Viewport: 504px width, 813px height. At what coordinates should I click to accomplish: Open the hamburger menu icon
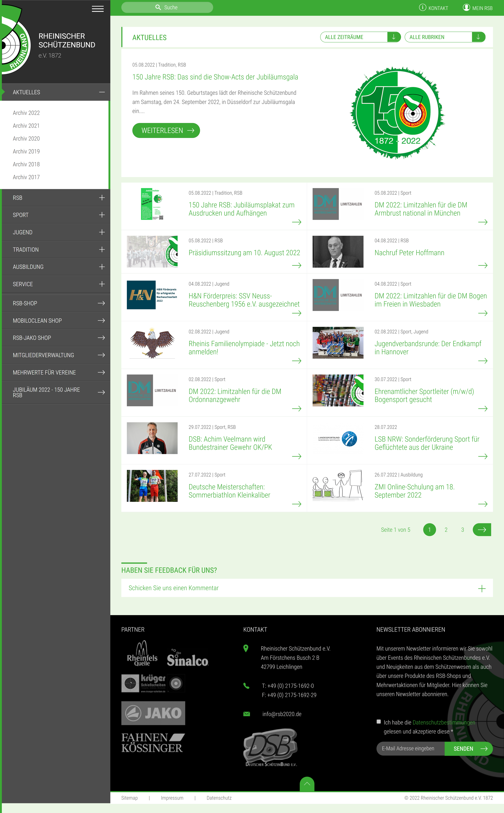pos(98,9)
